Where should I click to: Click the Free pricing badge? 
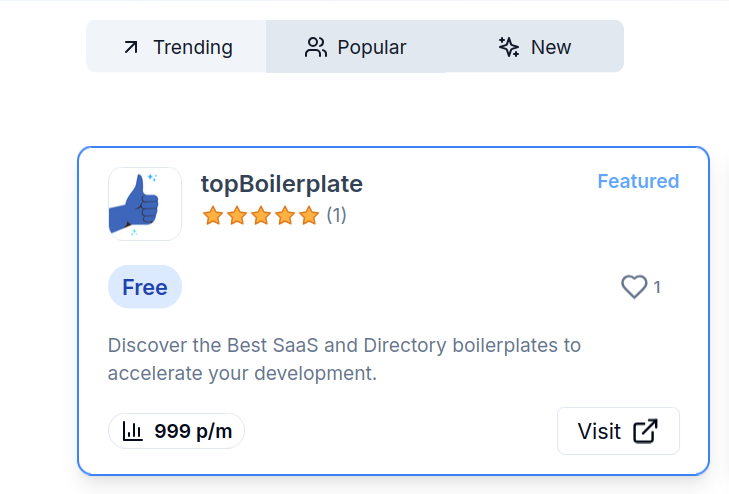(145, 287)
